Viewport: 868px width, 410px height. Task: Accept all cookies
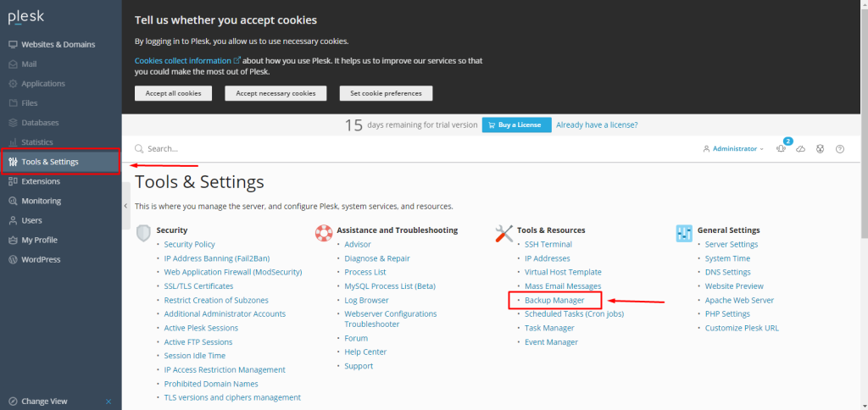[173, 93]
